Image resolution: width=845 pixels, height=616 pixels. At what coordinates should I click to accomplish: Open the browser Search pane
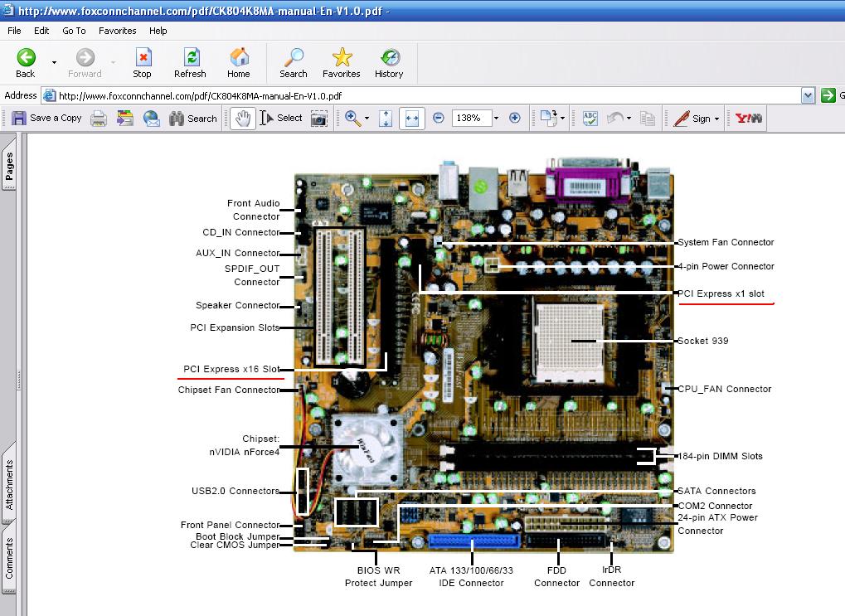tap(294, 64)
